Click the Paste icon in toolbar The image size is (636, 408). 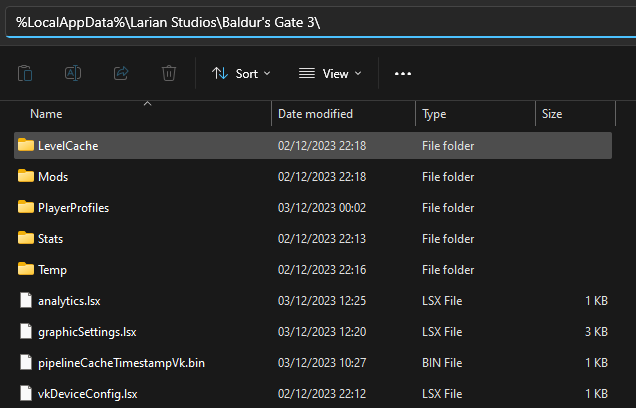[x=26, y=73]
